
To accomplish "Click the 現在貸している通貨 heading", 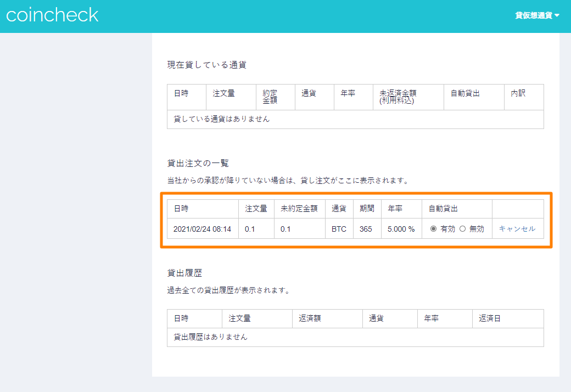I will click(x=207, y=65).
